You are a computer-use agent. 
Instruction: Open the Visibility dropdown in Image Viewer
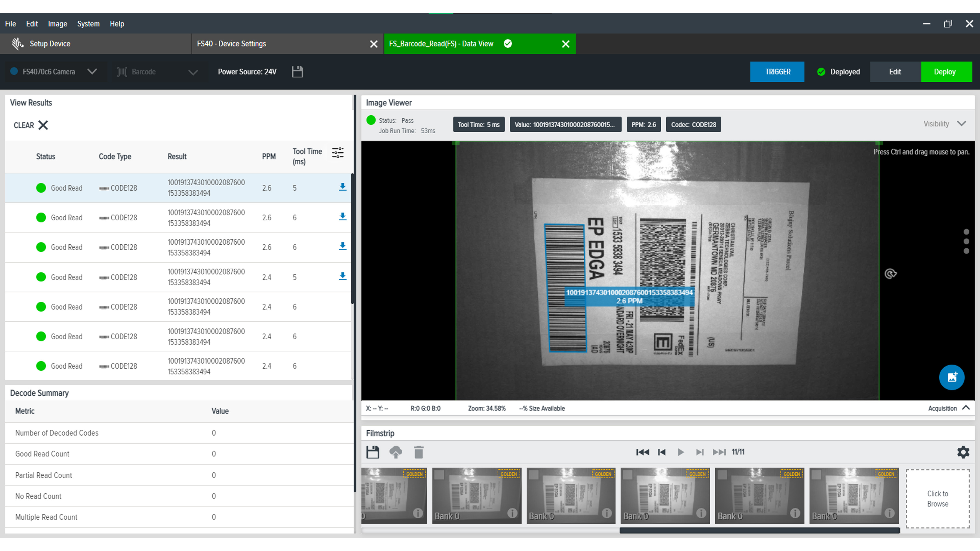963,124
